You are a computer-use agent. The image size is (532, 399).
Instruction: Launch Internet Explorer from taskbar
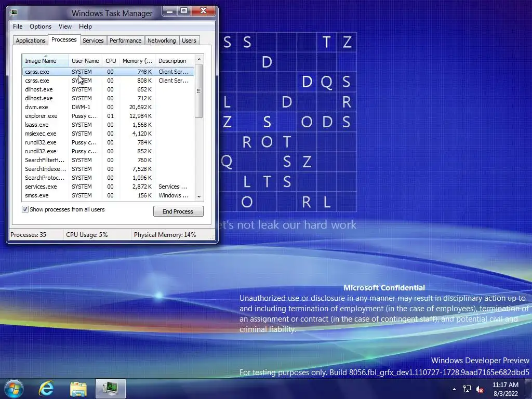coord(46,389)
